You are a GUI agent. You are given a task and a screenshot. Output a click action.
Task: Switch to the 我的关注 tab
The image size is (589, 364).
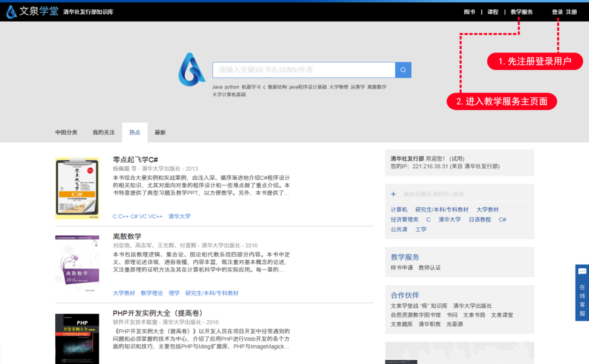104,133
